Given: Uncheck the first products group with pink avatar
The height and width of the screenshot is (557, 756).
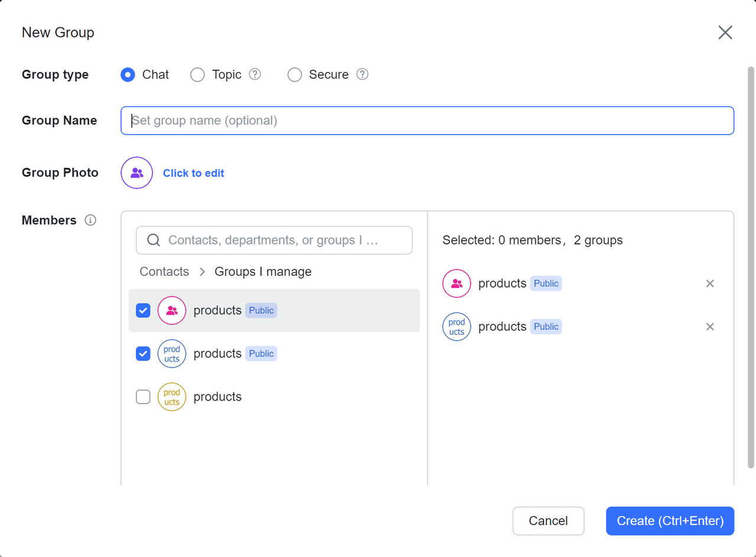Looking at the screenshot, I should pyautogui.click(x=143, y=311).
